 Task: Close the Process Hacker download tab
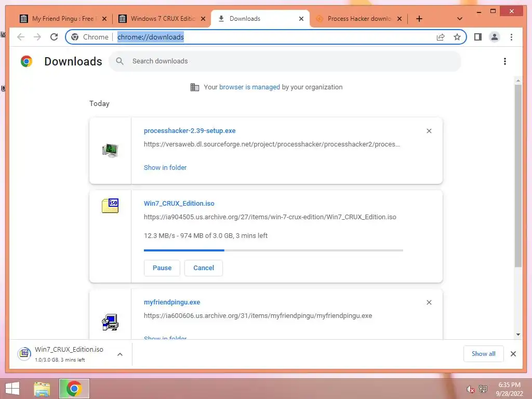pyautogui.click(x=400, y=19)
